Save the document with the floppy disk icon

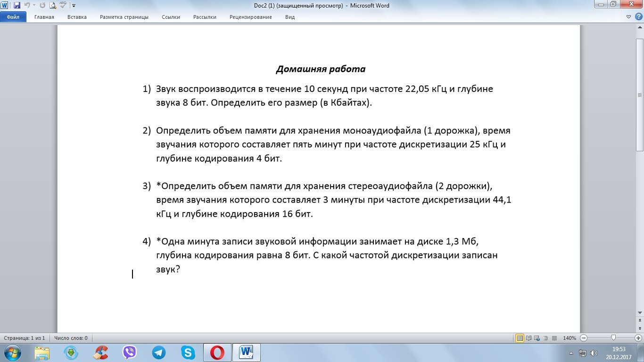click(x=17, y=6)
